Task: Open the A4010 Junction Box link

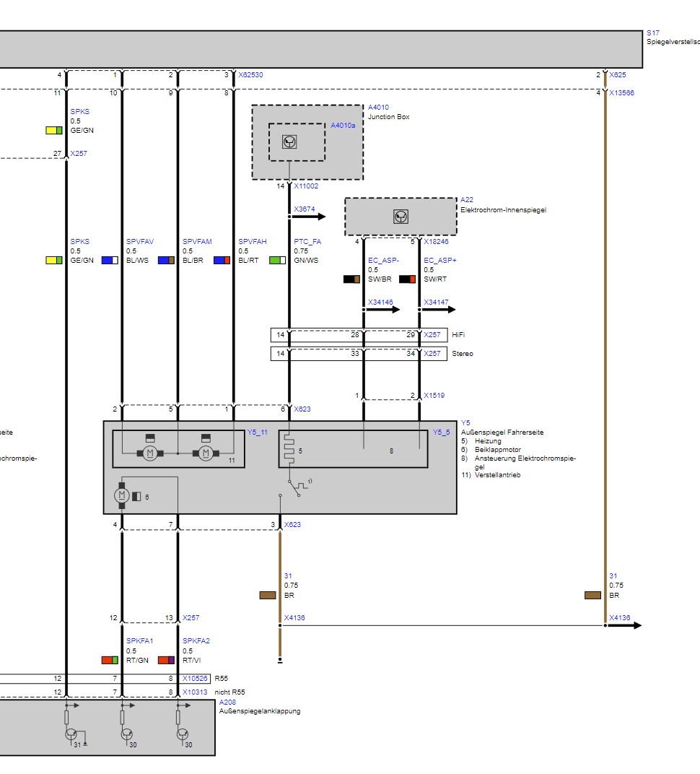Action: point(378,107)
